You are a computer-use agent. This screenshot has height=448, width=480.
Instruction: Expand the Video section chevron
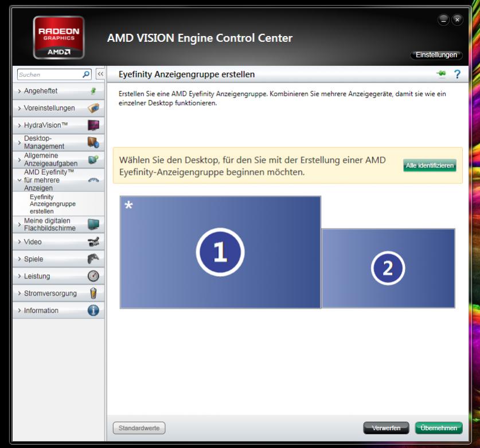[19, 242]
